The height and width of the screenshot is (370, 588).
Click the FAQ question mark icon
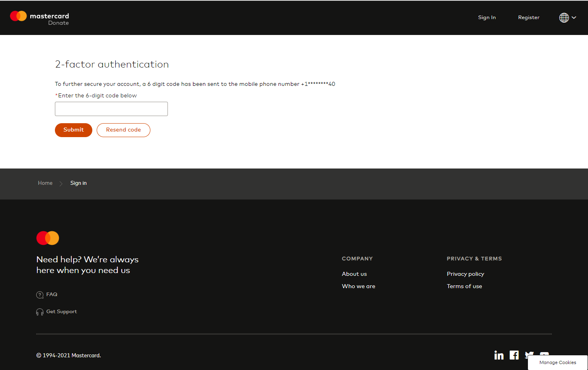point(40,295)
